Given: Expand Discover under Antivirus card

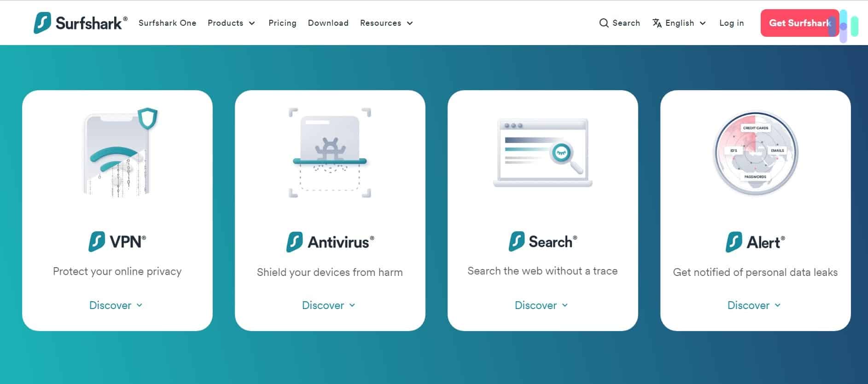Looking at the screenshot, I should pyautogui.click(x=329, y=305).
